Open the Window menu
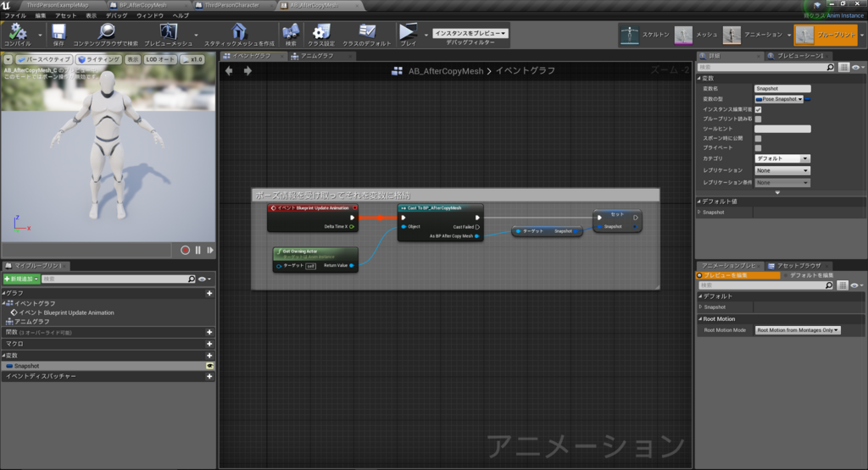Image resolution: width=868 pixels, height=470 pixels. point(150,16)
